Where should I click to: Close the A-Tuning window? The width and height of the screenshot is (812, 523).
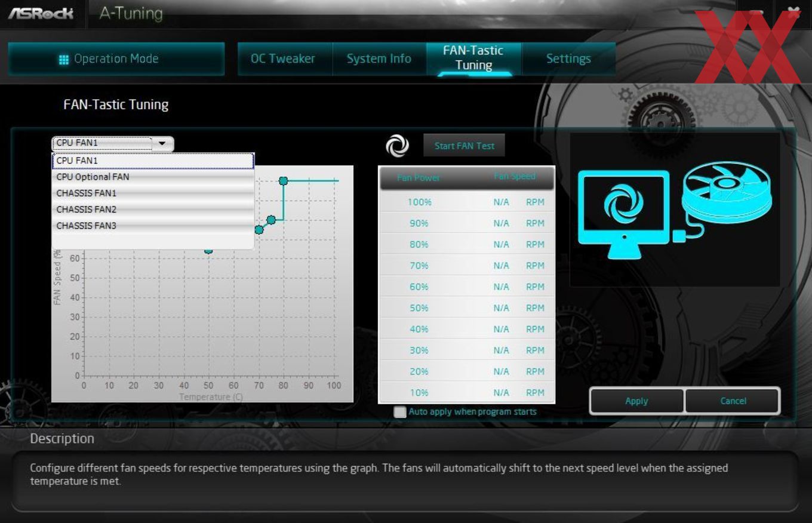(x=793, y=11)
